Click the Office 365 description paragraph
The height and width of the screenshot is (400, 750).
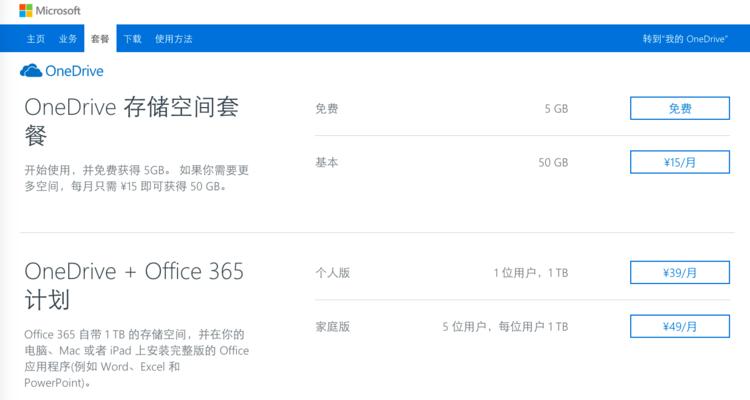click(137, 358)
